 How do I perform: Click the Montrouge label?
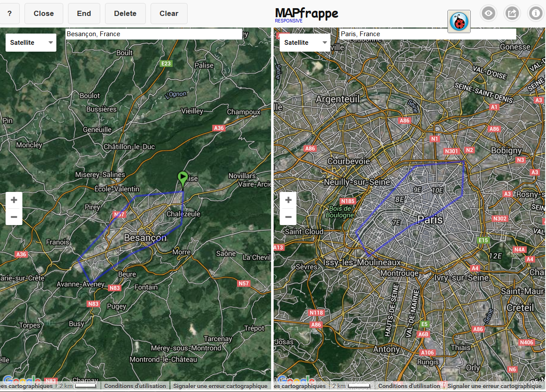[400, 273]
